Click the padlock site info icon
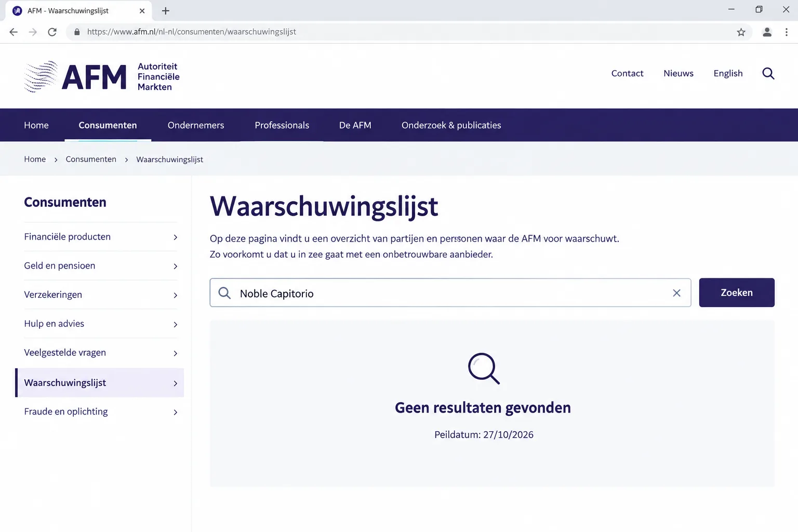The image size is (798, 532). (77, 32)
